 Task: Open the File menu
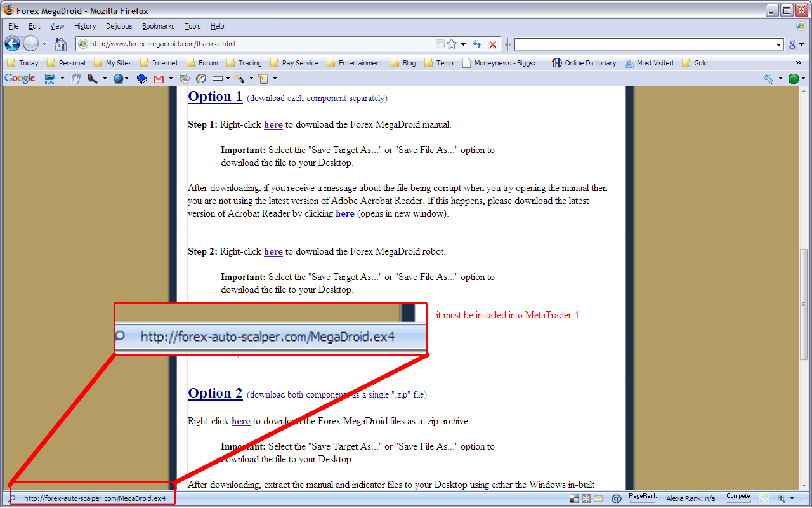pos(13,26)
